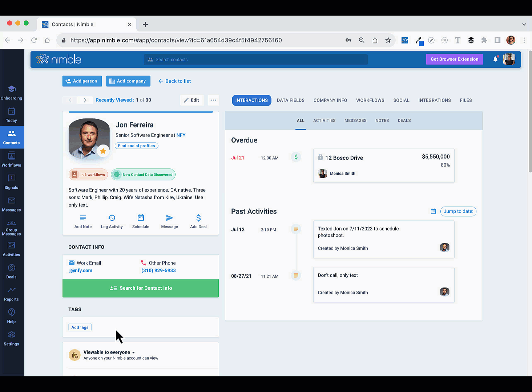Click the Schedule calendar icon
The height and width of the screenshot is (392, 532).
tap(141, 218)
